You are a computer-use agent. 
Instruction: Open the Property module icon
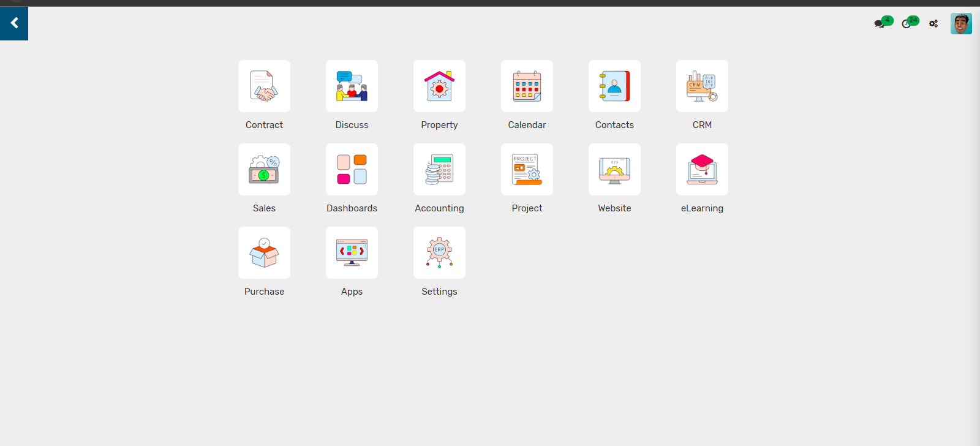click(x=439, y=86)
